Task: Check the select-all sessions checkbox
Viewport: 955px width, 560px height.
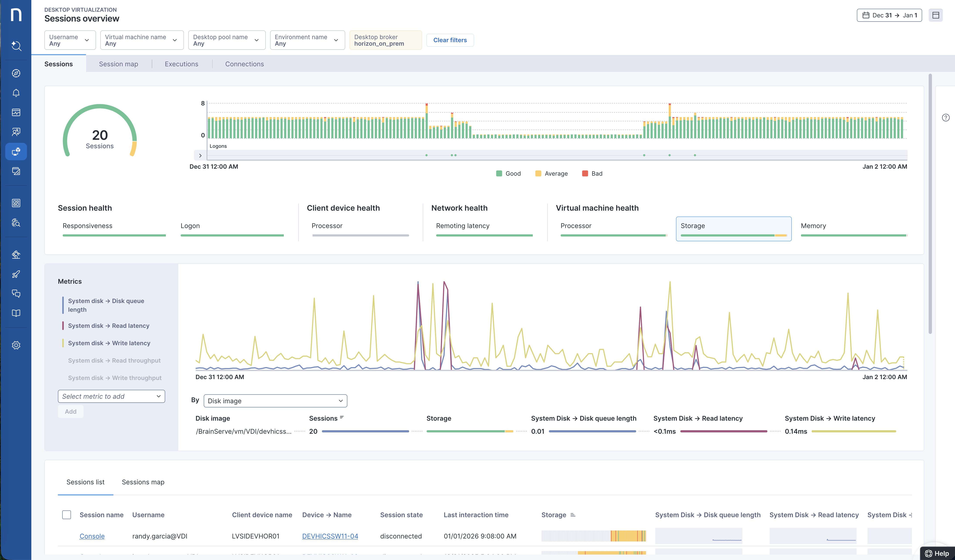Action: coord(66,515)
